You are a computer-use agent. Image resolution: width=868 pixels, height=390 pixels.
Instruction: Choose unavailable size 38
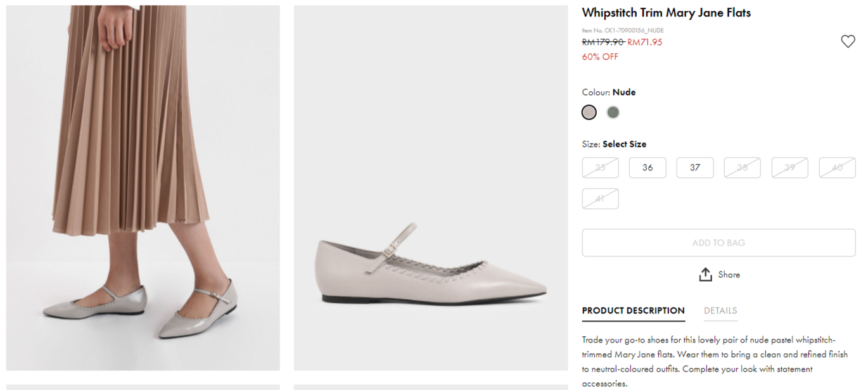click(x=742, y=168)
